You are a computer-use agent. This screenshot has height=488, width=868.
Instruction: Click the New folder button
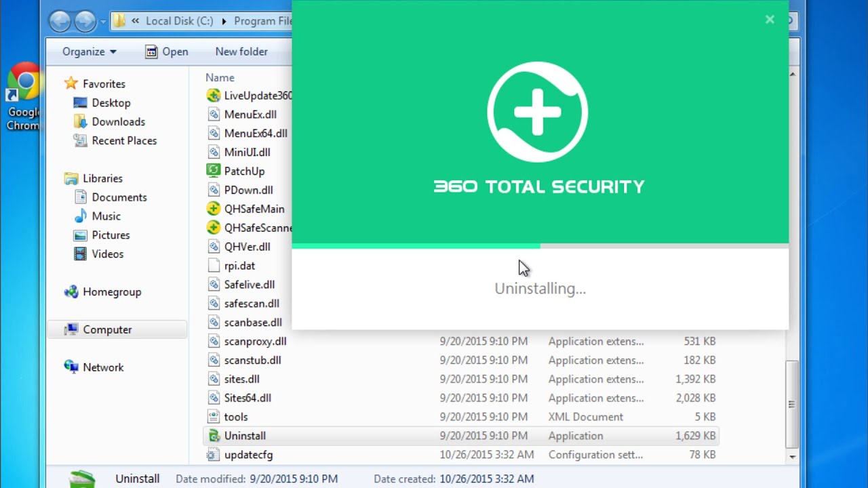tap(241, 52)
